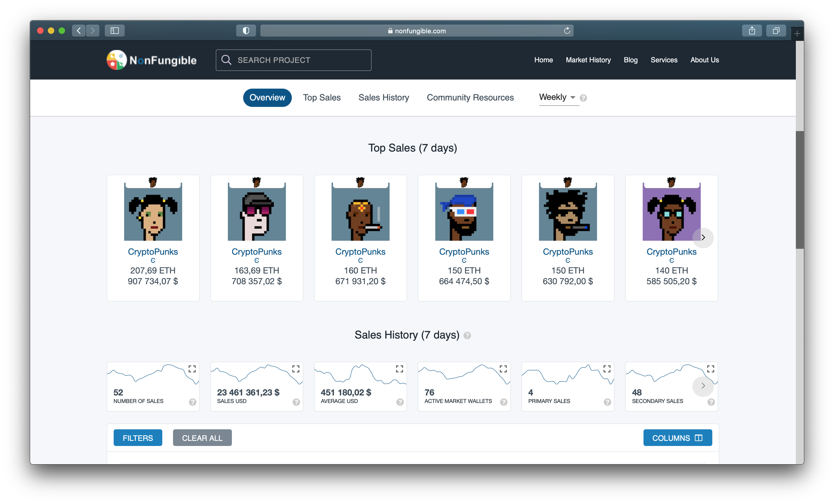Toggle the Safari sidebar icon
This screenshot has width=834, height=504.
point(115,30)
